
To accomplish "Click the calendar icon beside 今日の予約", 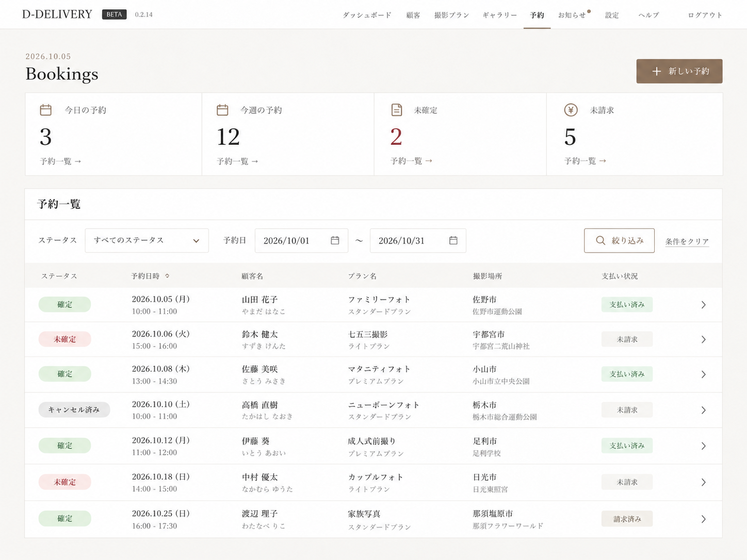I will point(46,110).
